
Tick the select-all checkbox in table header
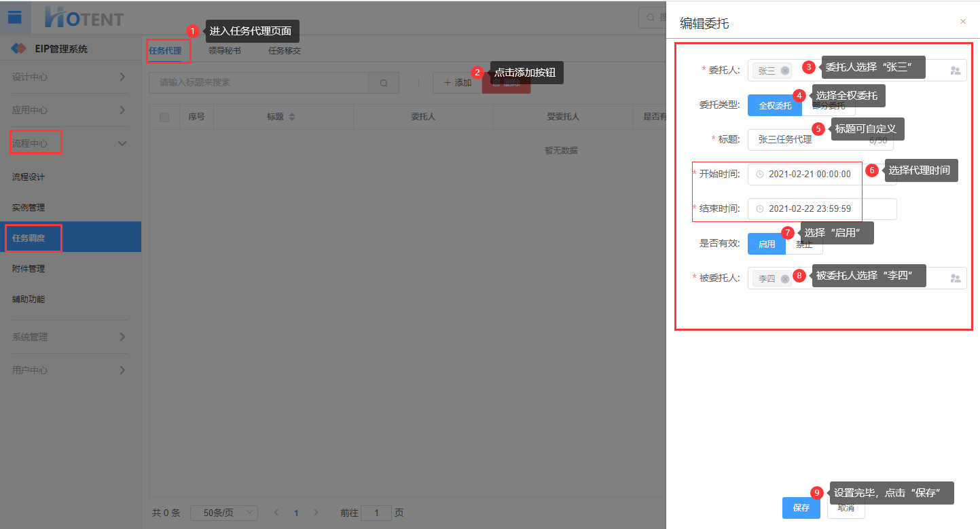[x=164, y=117]
